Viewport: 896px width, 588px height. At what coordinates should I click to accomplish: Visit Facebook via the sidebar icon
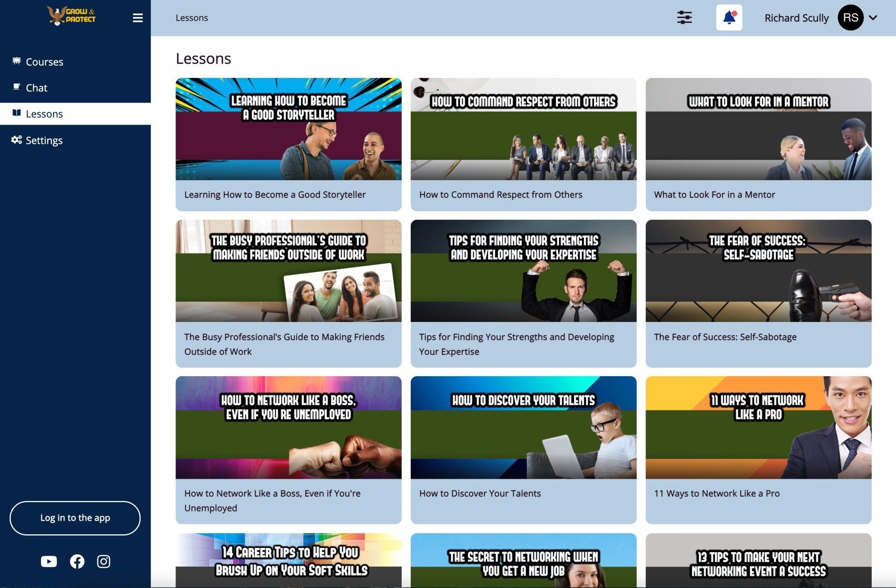[x=77, y=561]
